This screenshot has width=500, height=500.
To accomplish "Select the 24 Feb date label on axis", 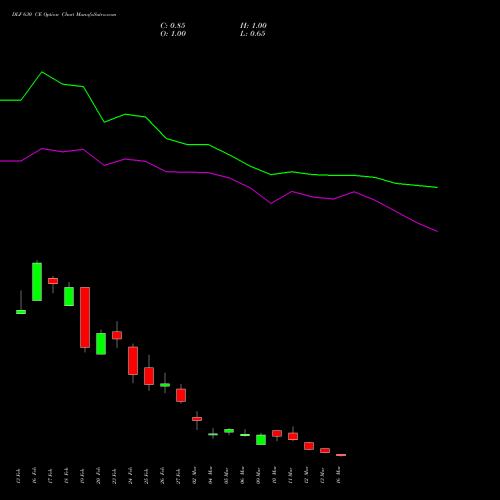I will click(130, 475).
